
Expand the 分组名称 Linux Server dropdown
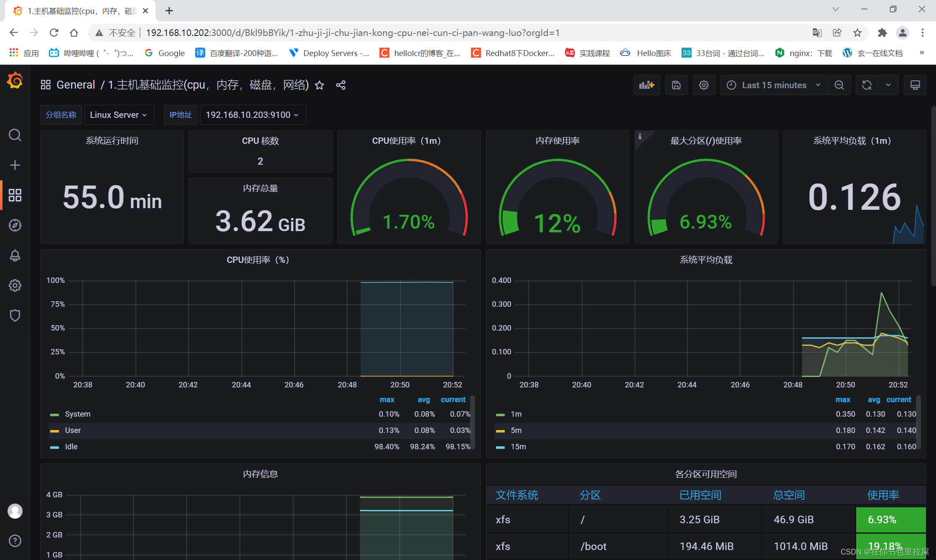tap(117, 115)
